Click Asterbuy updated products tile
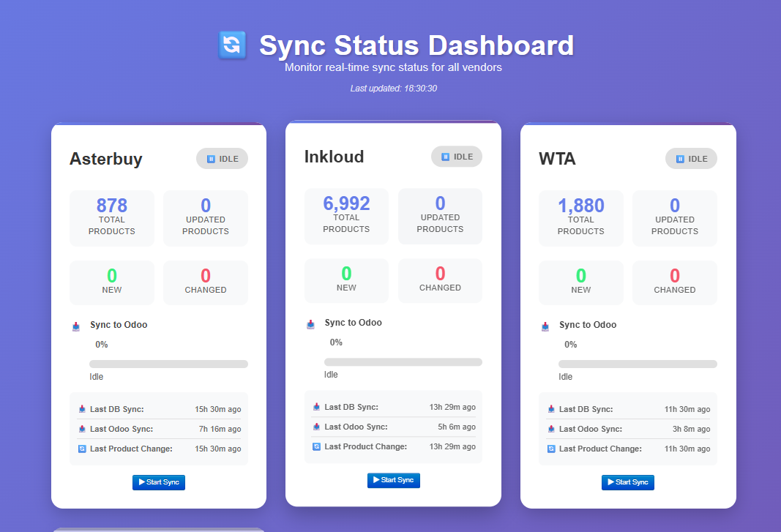This screenshot has width=781, height=532. [206, 218]
